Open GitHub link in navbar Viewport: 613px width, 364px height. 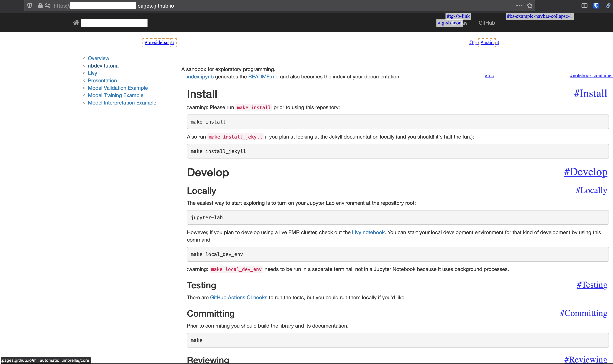487,23
